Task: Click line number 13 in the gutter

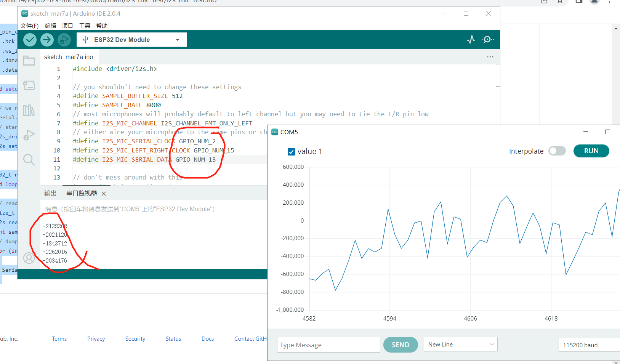Action: (x=57, y=177)
